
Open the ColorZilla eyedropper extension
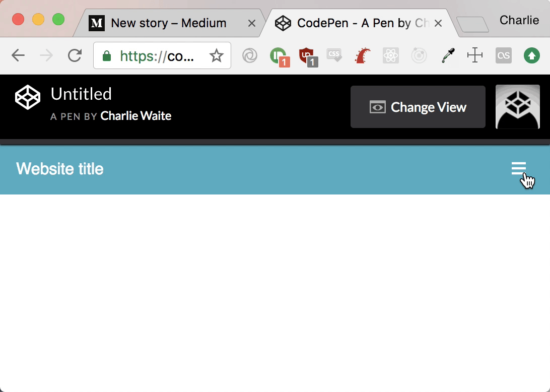pyautogui.click(x=447, y=55)
